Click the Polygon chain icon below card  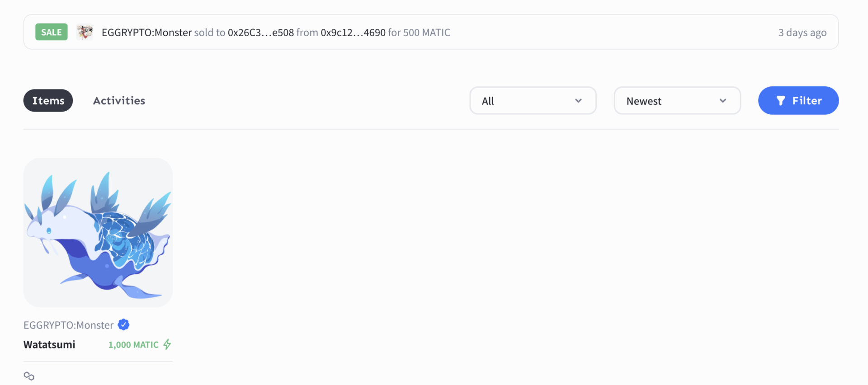[29, 376]
